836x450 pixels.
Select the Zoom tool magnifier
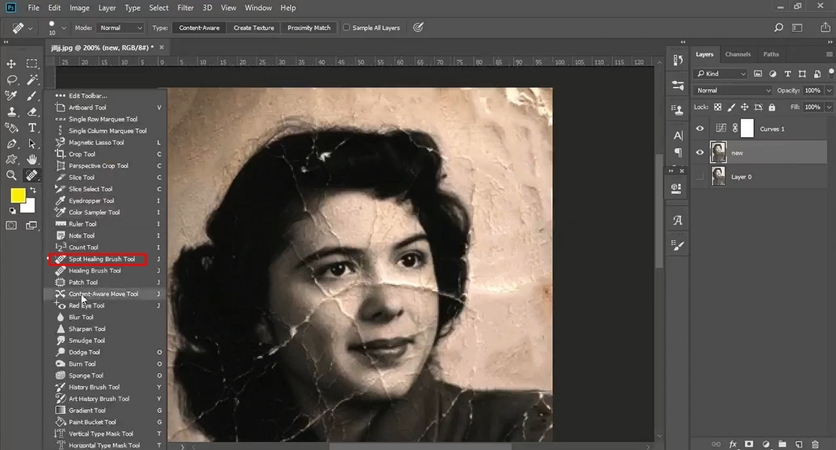pos(12,175)
